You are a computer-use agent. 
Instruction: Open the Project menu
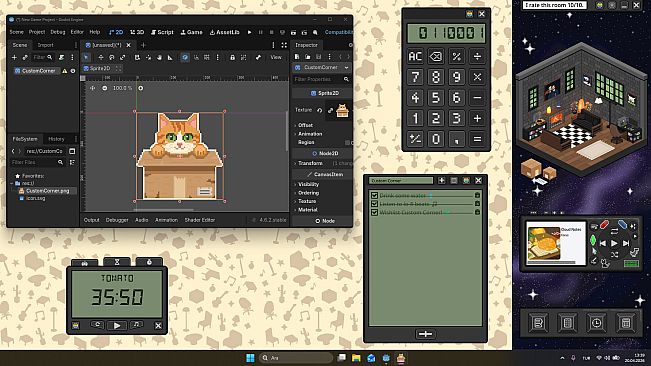click(x=37, y=32)
